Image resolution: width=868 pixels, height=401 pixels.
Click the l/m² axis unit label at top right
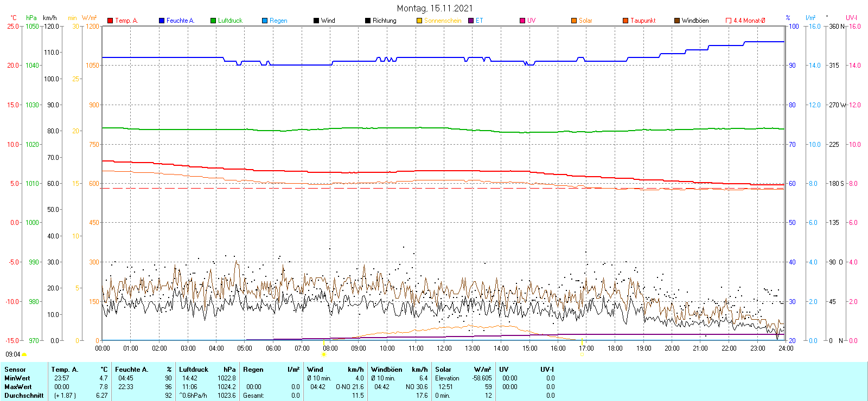810,18
